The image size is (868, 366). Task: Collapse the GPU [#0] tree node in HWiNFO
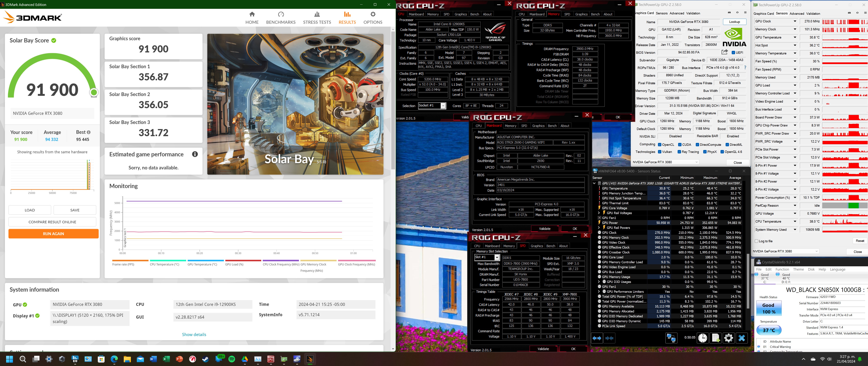pos(594,183)
